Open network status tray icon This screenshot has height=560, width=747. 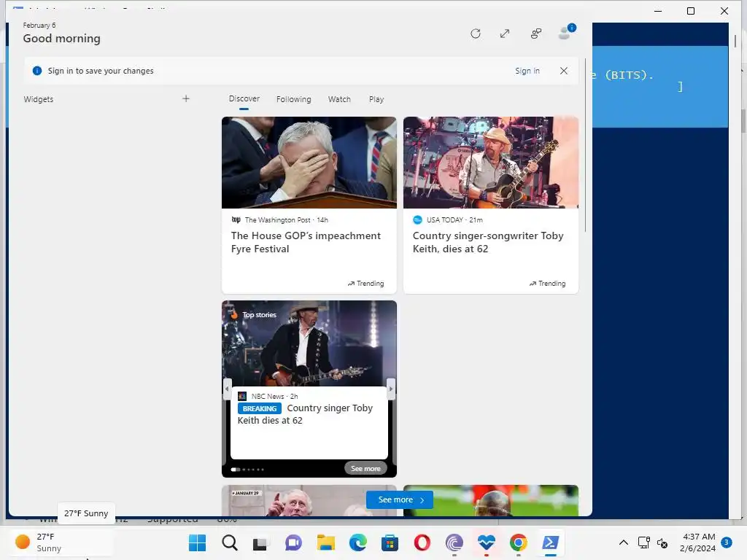click(x=643, y=542)
